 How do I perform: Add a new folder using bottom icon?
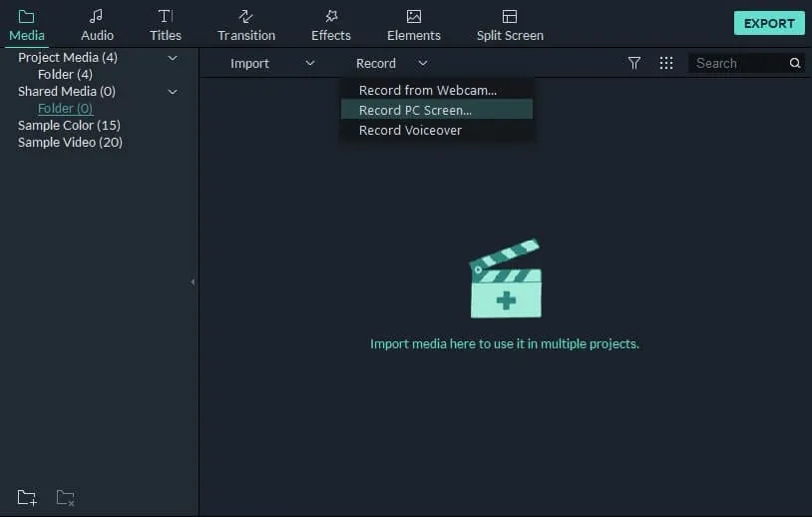(27, 497)
